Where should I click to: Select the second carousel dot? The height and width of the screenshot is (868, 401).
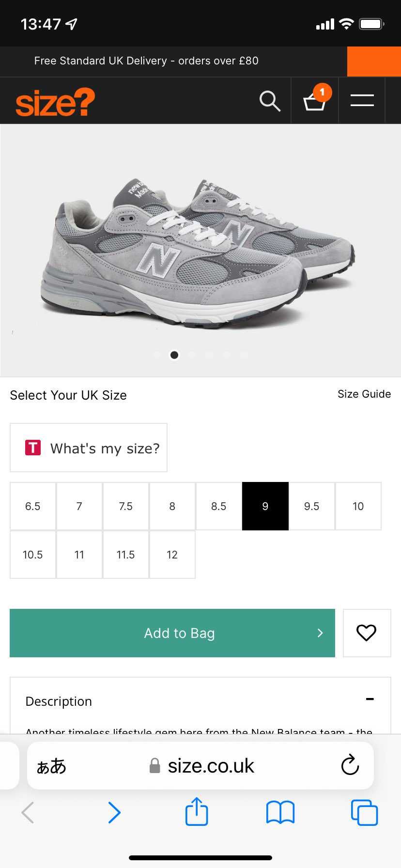pyautogui.click(x=174, y=355)
